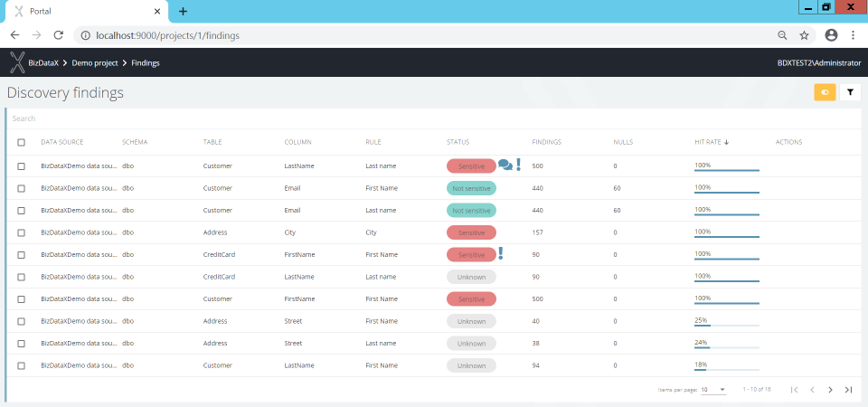Sort by TABLE column header
This screenshot has width=868, height=407.
pos(212,142)
